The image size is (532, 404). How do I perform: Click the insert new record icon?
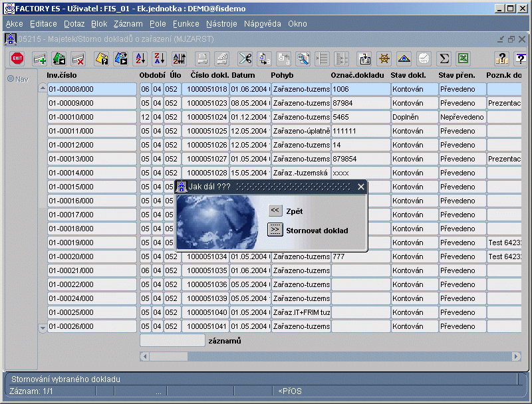click(x=40, y=58)
